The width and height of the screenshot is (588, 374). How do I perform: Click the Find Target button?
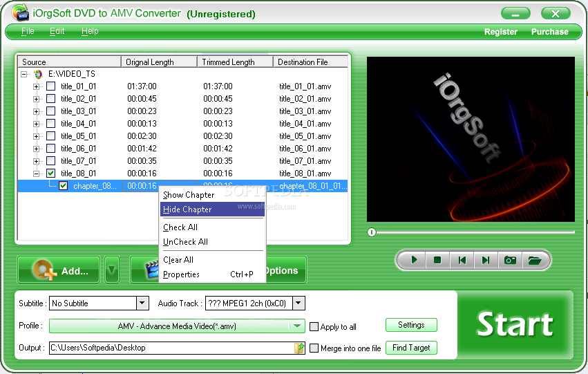[411, 348]
